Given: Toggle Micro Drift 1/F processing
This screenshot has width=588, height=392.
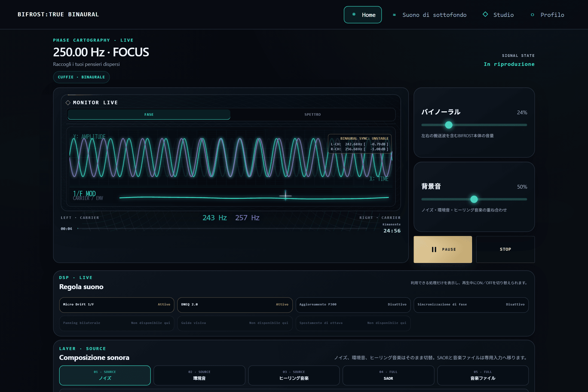Looking at the screenshot, I should [x=117, y=305].
